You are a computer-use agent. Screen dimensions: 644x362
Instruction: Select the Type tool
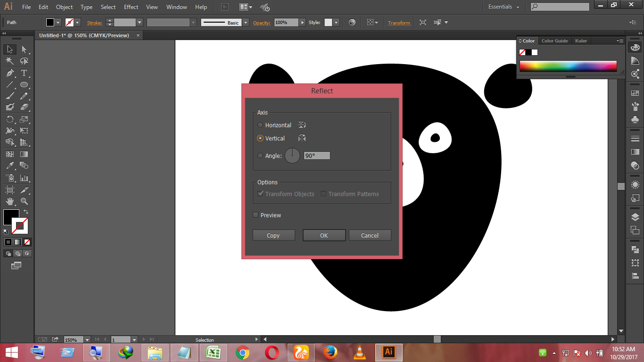24,73
